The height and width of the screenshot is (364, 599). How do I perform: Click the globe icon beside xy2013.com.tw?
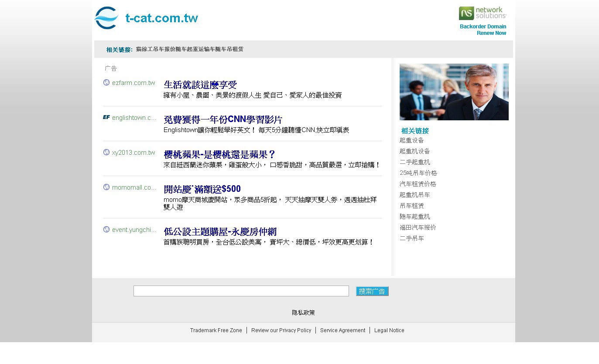point(106,152)
